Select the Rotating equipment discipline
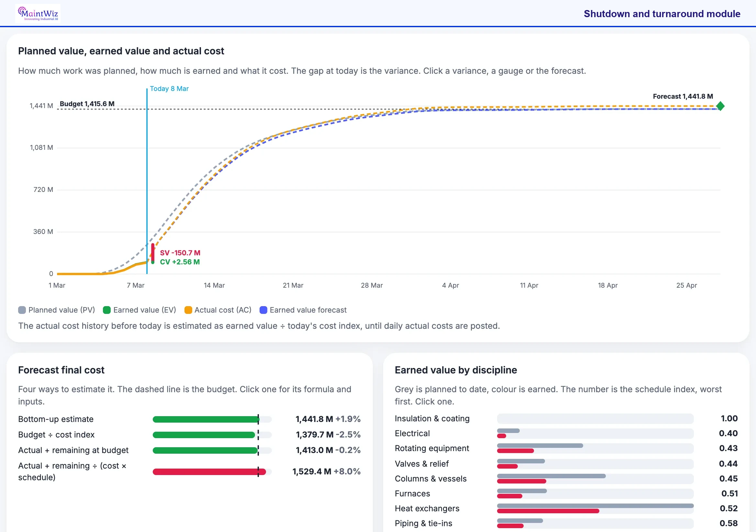The width and height of the screenshot is (756, 532). pyautogui.click(x=566, y=449)
